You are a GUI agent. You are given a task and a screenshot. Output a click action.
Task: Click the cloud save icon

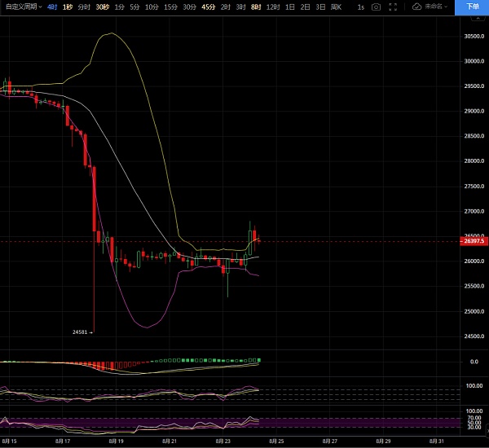click(417, 7)
